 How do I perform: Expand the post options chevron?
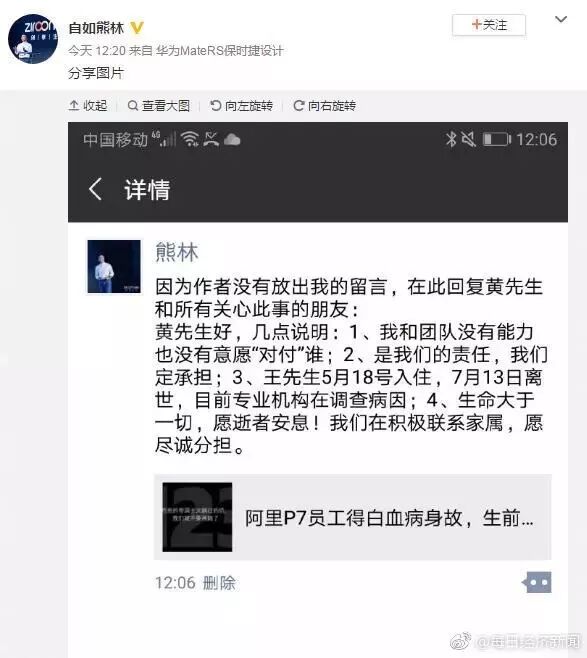coord(561,19)
